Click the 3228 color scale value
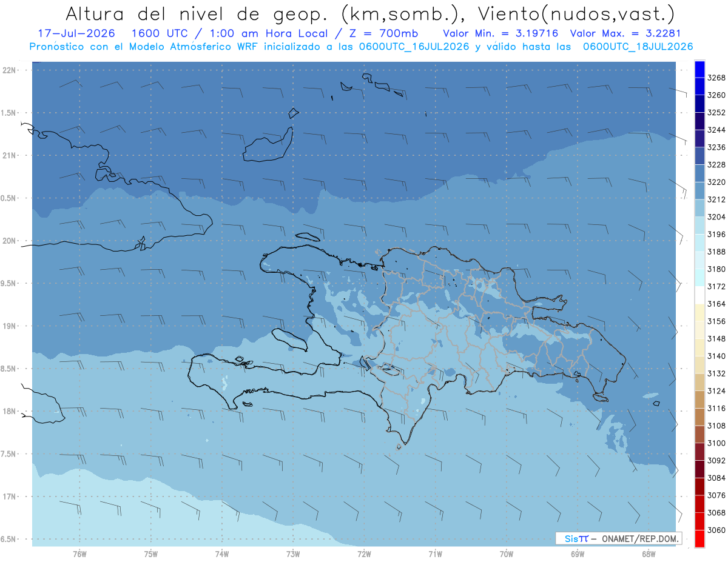 pos(716,164)
